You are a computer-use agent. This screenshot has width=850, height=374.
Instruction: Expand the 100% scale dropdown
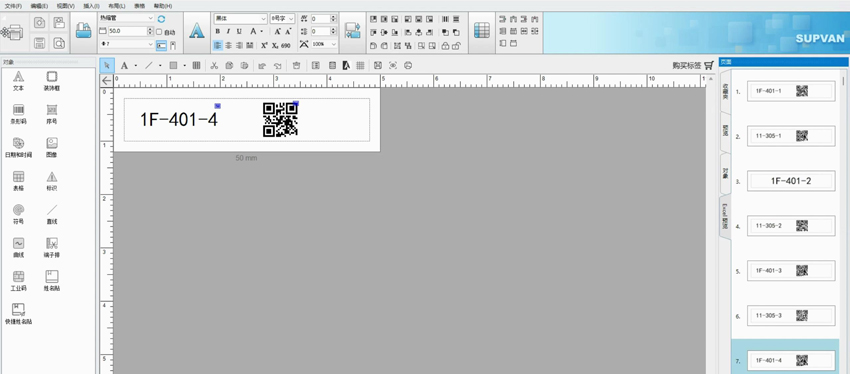[x=324, y=44]
